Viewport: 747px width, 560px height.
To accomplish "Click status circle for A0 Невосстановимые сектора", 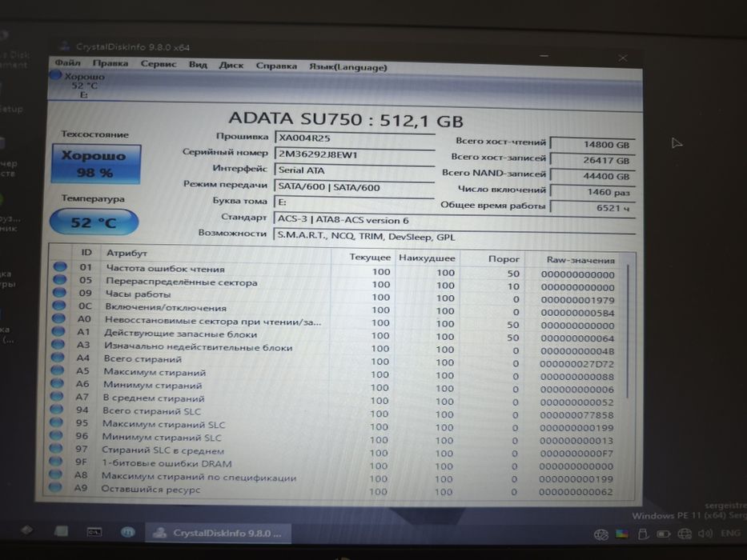I will click(x=58, y=318).
